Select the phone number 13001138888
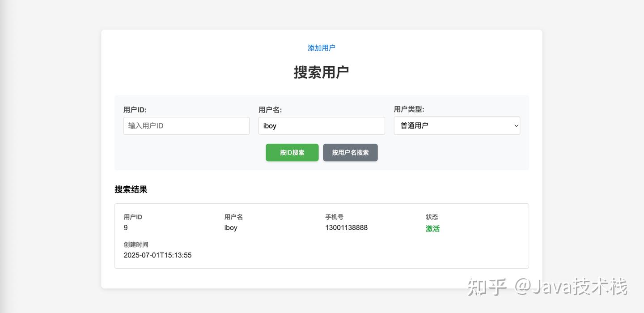 pos(346,227)
